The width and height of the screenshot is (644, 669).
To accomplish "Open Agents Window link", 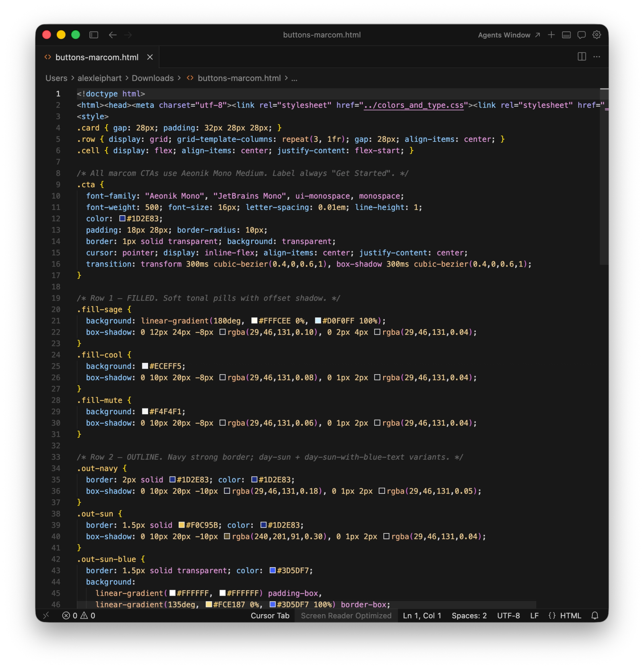I will point(509,35).
